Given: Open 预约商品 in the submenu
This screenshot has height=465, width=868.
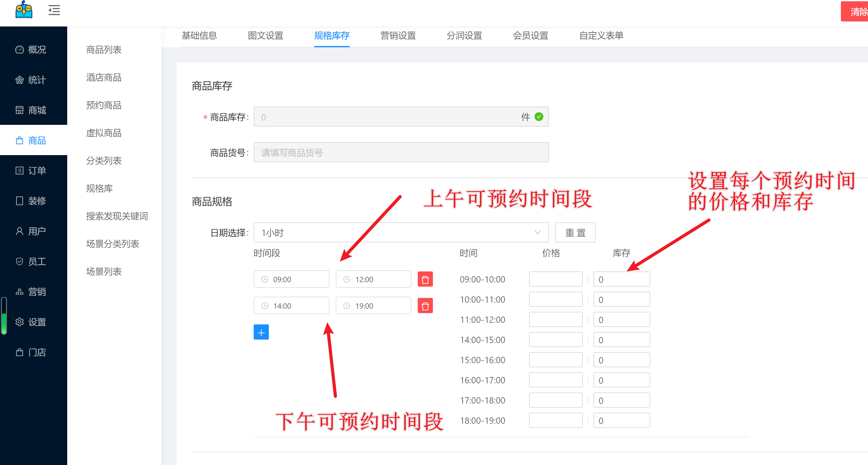Looking at the screenshot, I should coord(104,105).
